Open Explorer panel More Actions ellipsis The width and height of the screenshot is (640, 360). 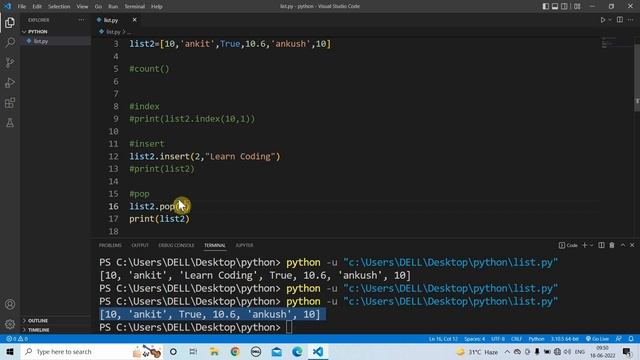point(81,20)
